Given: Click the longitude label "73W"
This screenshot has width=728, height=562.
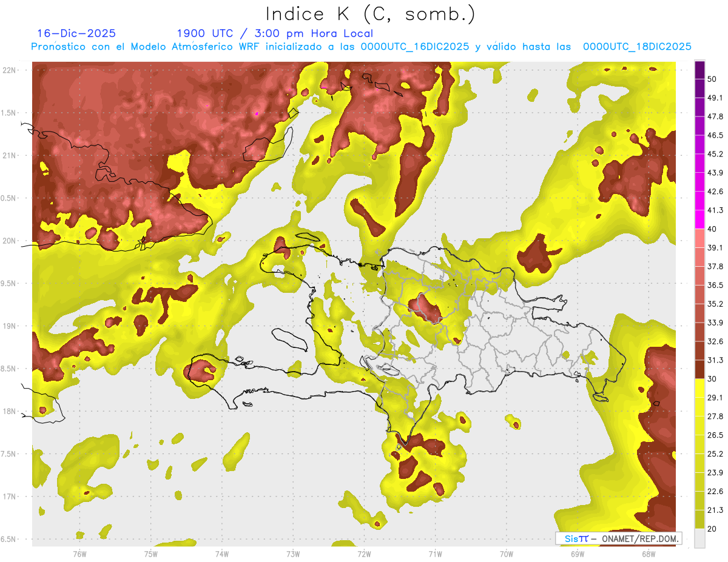Looking at the screenshot, I should pyautogui.click(x=293, y=554).
